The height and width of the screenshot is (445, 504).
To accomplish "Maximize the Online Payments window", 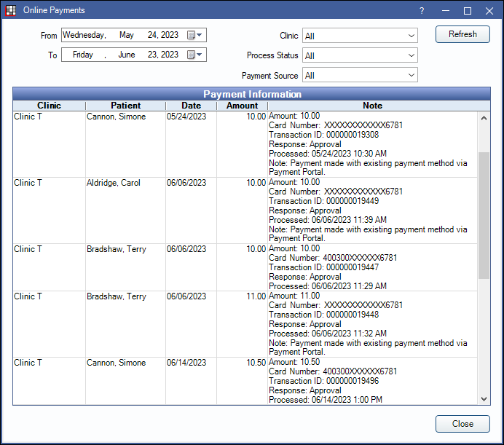I will (x=468, y=11).
